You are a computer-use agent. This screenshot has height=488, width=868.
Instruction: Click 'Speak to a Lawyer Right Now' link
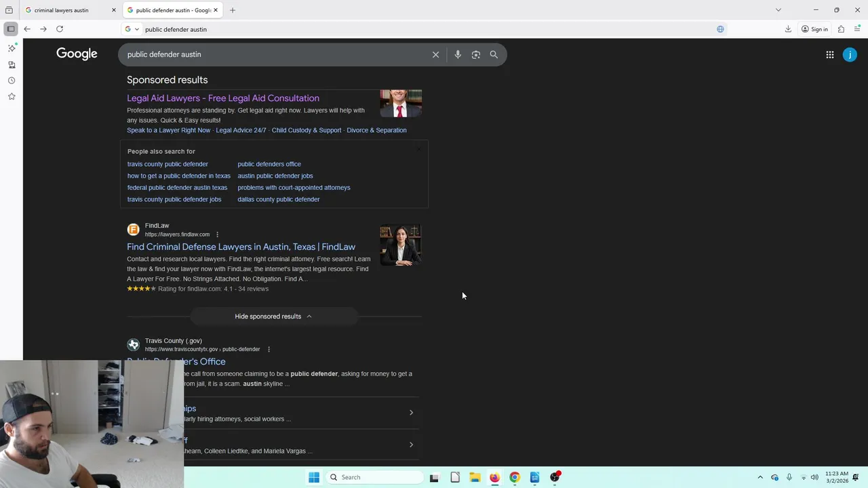(x=168, y=130)
